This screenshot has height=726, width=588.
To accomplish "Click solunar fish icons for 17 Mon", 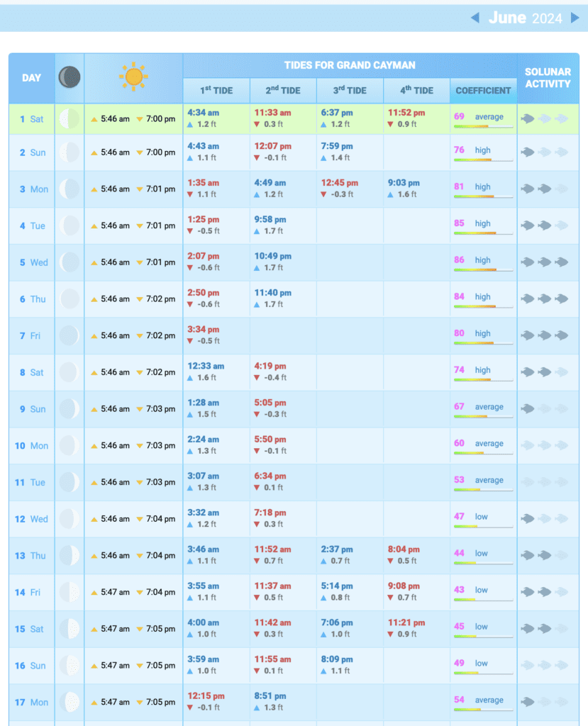I will click(544, 702).
